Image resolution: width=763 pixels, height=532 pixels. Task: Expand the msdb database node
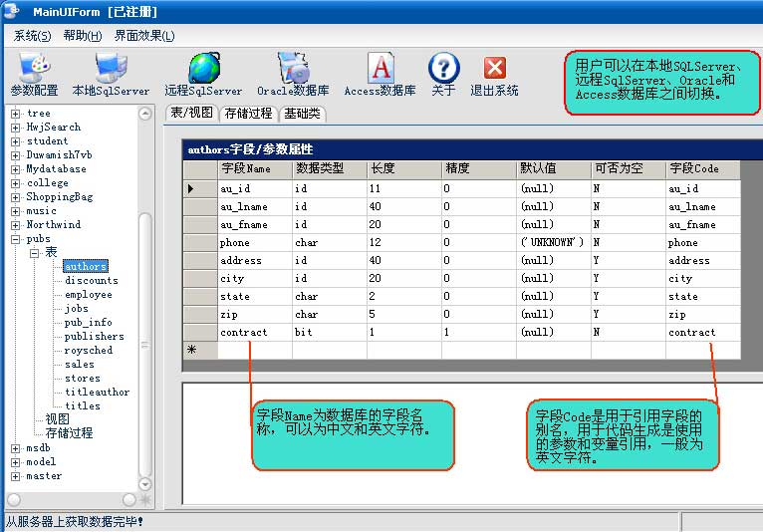click(16, 448)
